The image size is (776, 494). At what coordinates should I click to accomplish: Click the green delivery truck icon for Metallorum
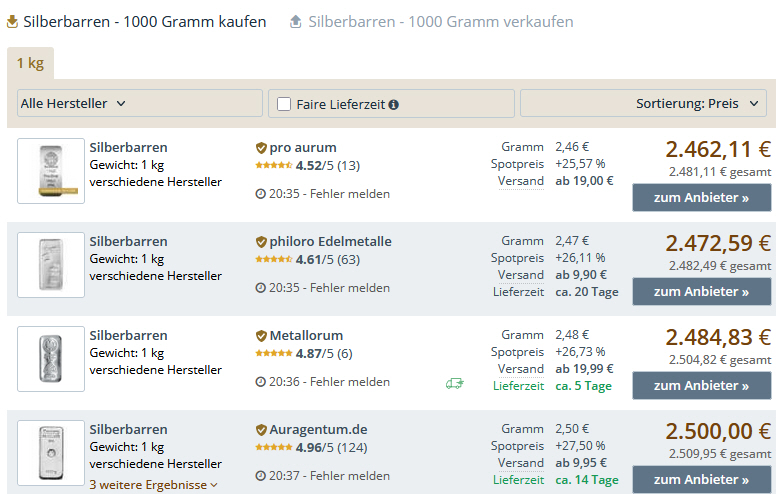[454, 382]
